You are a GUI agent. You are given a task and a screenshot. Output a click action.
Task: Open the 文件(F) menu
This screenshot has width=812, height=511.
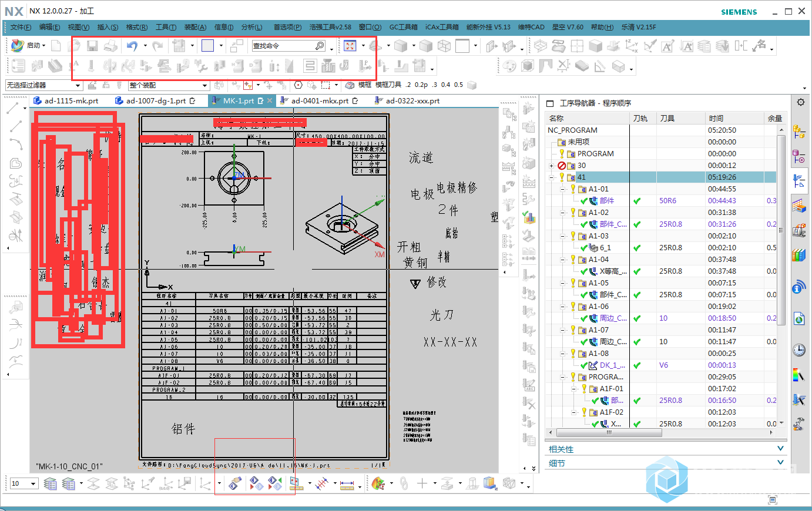[x=21, y=27]
